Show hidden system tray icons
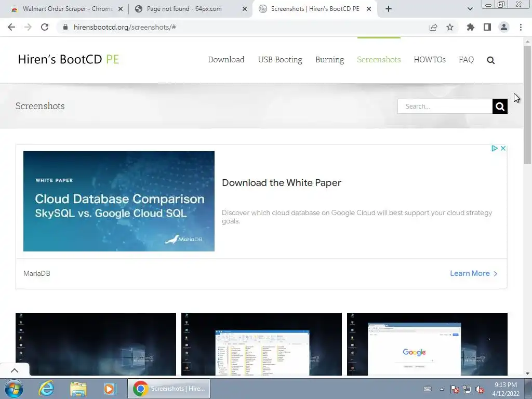The width and height of the screenshot is (532, 399). [442, 389]
